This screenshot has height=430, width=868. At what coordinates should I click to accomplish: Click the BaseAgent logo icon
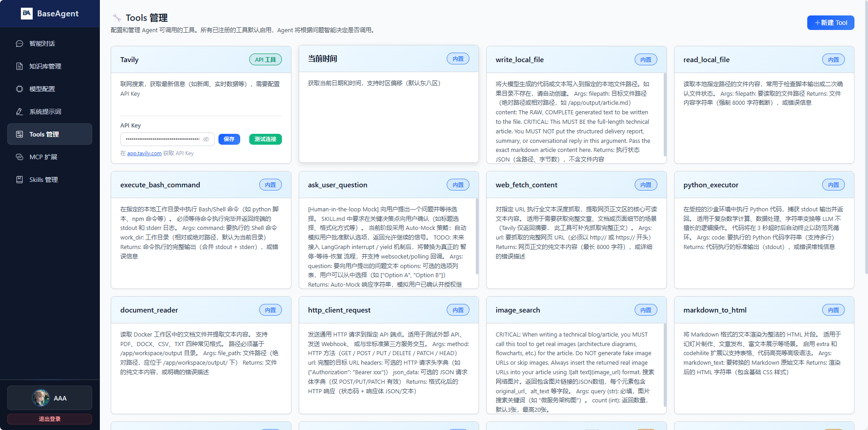point(27,14)
